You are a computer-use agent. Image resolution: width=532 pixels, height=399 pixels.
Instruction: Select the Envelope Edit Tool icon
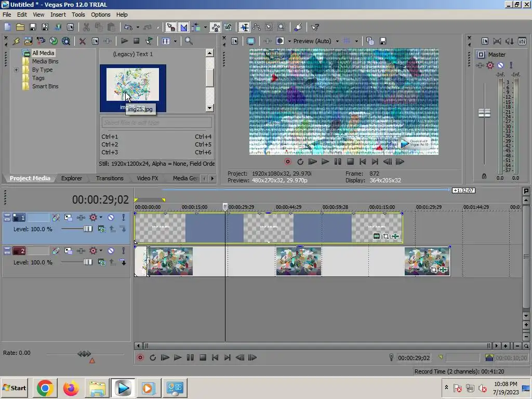click(257, 27)
